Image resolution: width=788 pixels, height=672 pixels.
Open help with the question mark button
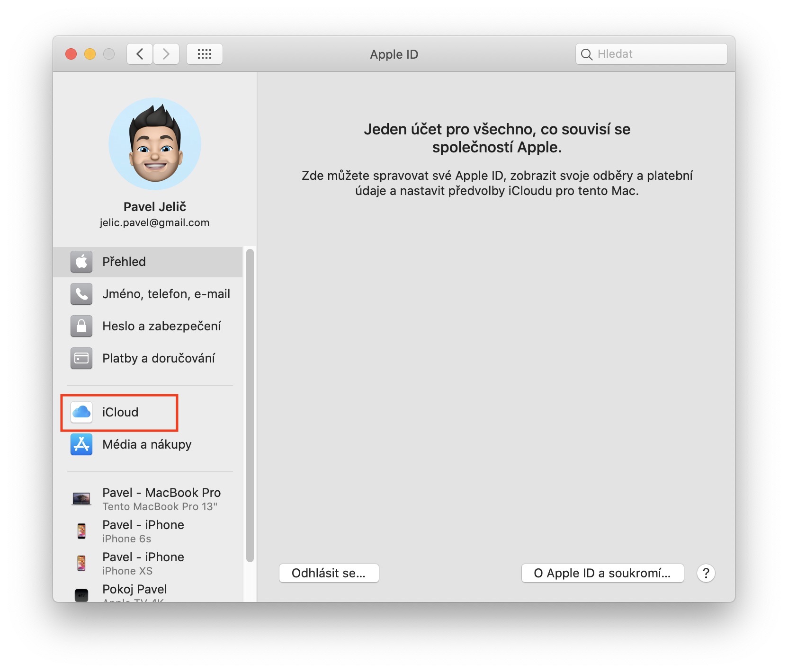[706, 573]
